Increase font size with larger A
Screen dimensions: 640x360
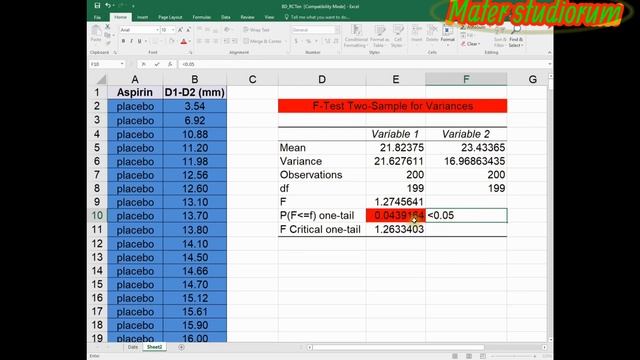coord(180,30)
